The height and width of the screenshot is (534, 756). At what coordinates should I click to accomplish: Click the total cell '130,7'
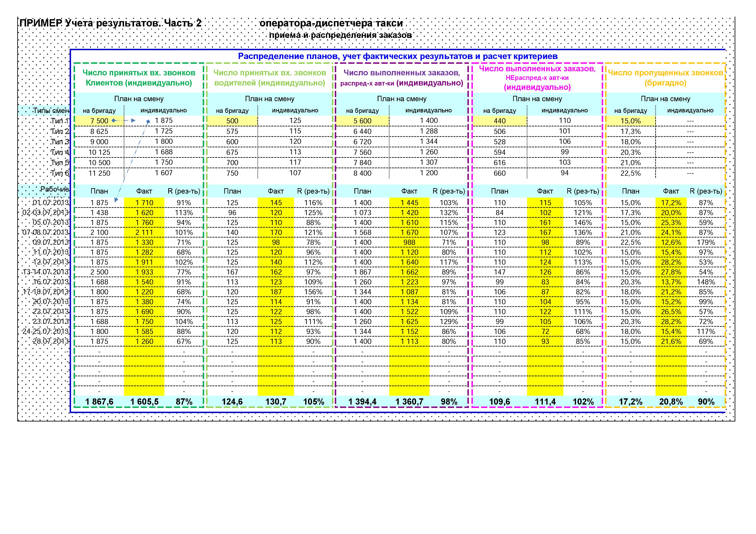[276, 402]
